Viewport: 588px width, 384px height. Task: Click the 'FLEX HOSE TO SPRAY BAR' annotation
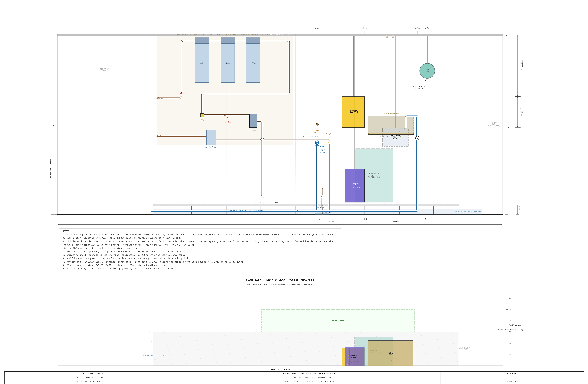[x=323, y=151]
